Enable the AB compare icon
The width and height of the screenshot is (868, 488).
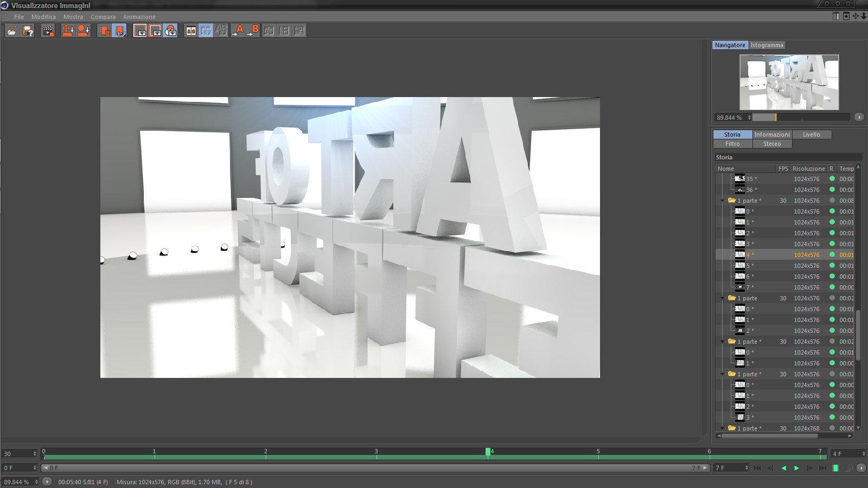(x=191, y=31)
